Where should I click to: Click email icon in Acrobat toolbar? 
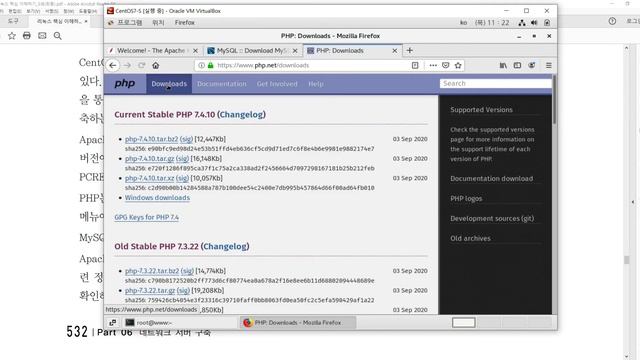click(x=42, y=36)
